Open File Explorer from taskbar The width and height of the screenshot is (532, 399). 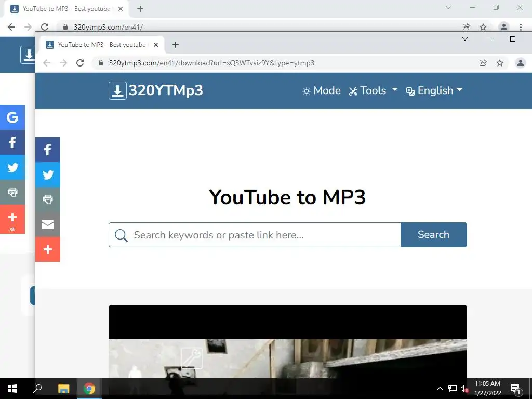(x=63, y=389)
